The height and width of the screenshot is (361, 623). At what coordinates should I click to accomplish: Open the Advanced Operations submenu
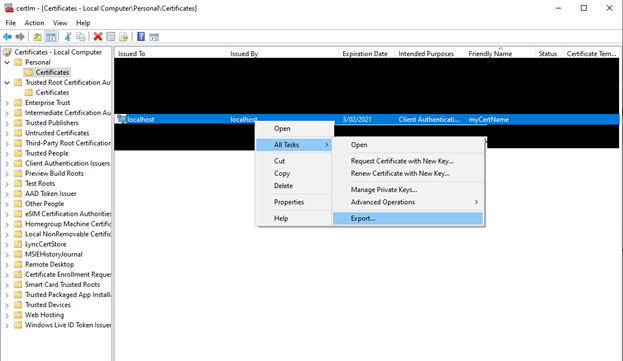coord(408,202)
